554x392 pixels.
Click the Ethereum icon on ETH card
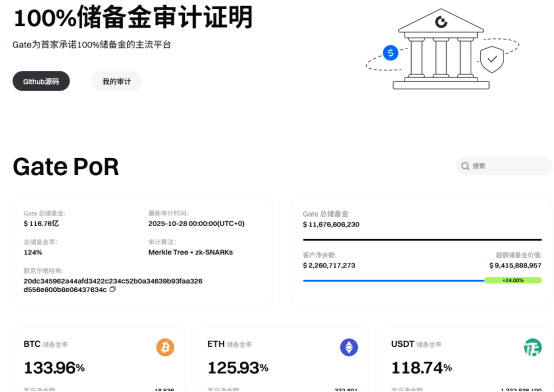coord(349,347)
